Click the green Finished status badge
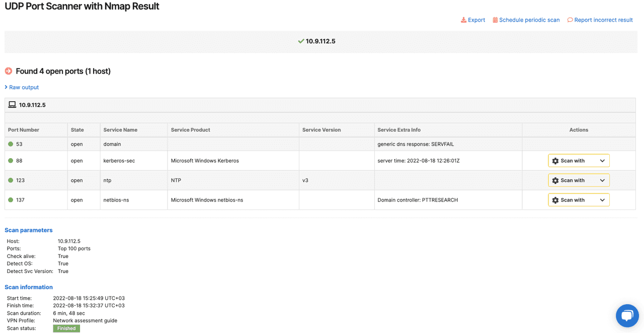The width and height of the screenshot is (644, 333). coord(66,328)
